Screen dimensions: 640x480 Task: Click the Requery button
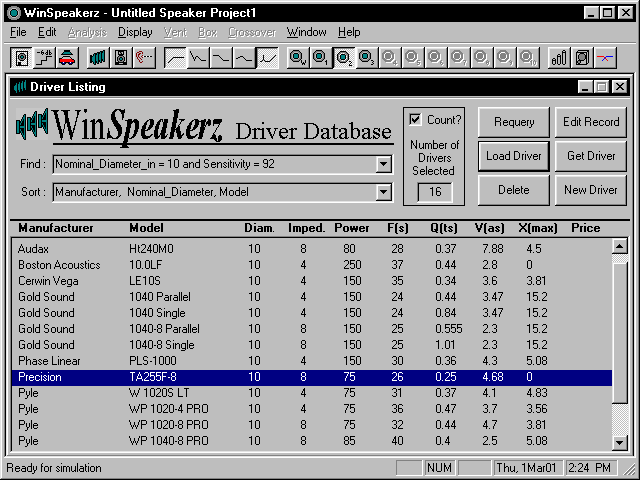[x=514, y=122]
